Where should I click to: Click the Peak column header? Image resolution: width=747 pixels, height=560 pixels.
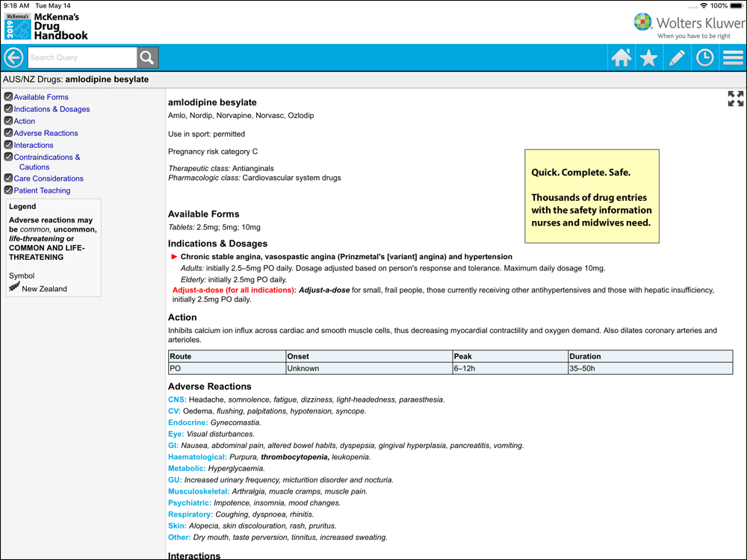pyautogui.click(x=510, y=356)
